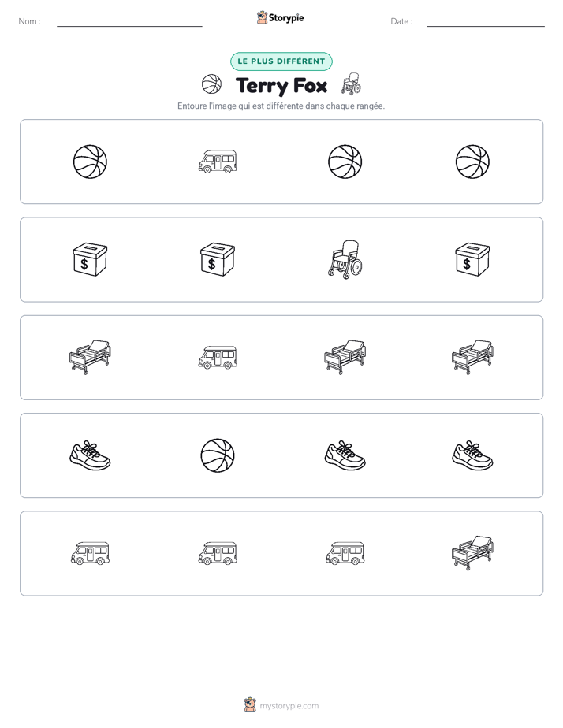Screen dimensions: 563x728
Task: Select the first hospital bed in row three
Action: click(90, 357)
